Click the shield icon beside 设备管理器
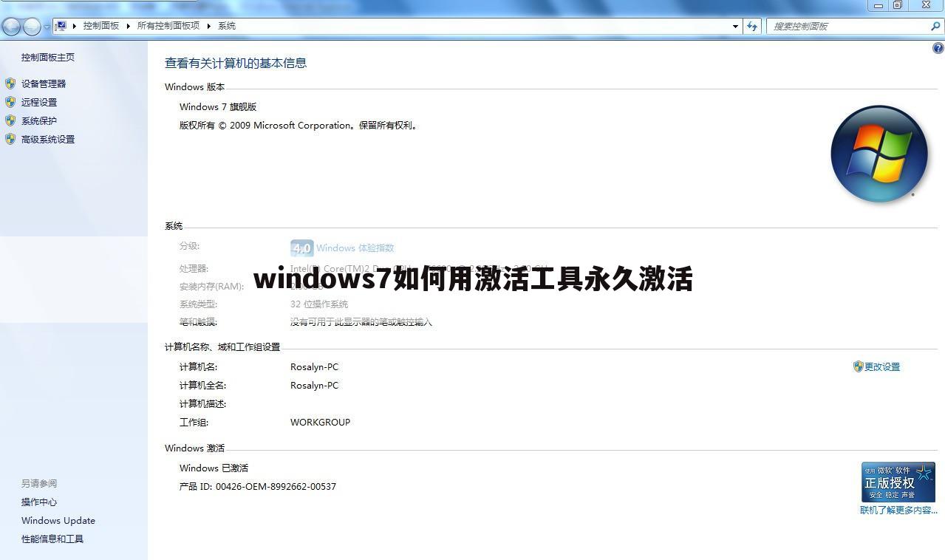 pyautogui.click(x=10, y=83)
